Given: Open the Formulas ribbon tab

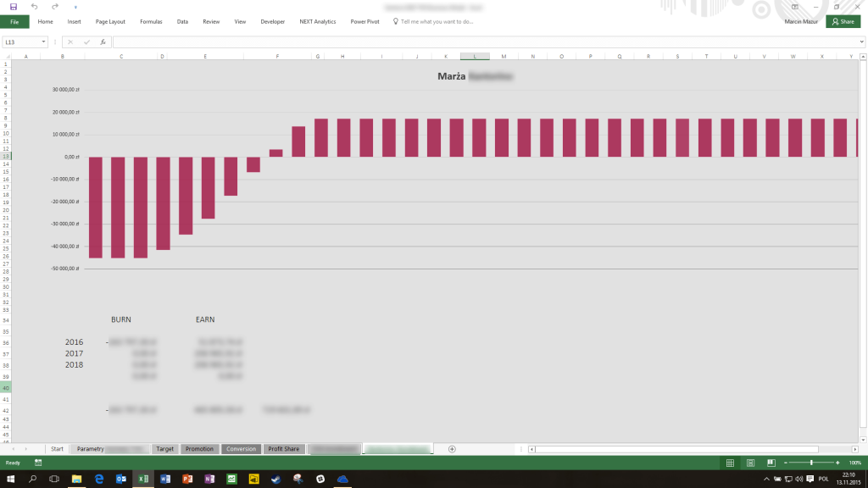Looking at the screenshot, I should tap(151, 21).
